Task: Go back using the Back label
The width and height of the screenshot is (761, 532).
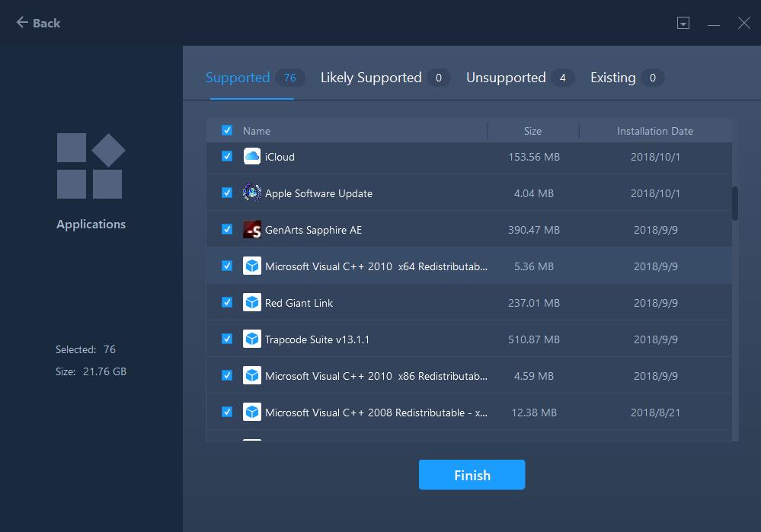Action: pyautogui.click(x=46, y=23)
